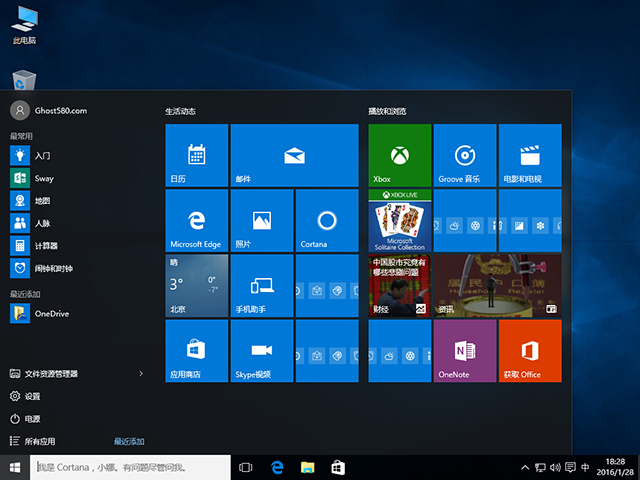Open the Groove 音乐 tile
640x480 pixels.
pyautogui.click(x=464, y=155)
